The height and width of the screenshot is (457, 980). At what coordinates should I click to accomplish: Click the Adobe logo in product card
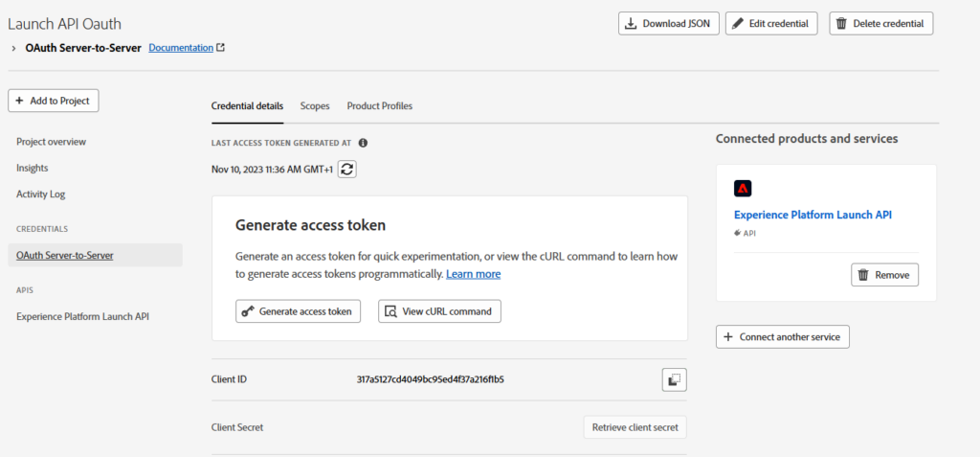click(743, 189)
